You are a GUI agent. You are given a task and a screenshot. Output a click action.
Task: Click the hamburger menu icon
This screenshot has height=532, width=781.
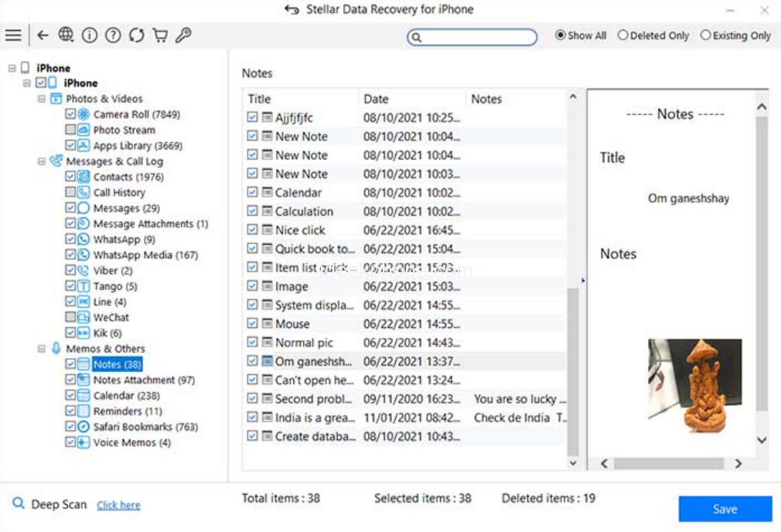click(13, 36)
